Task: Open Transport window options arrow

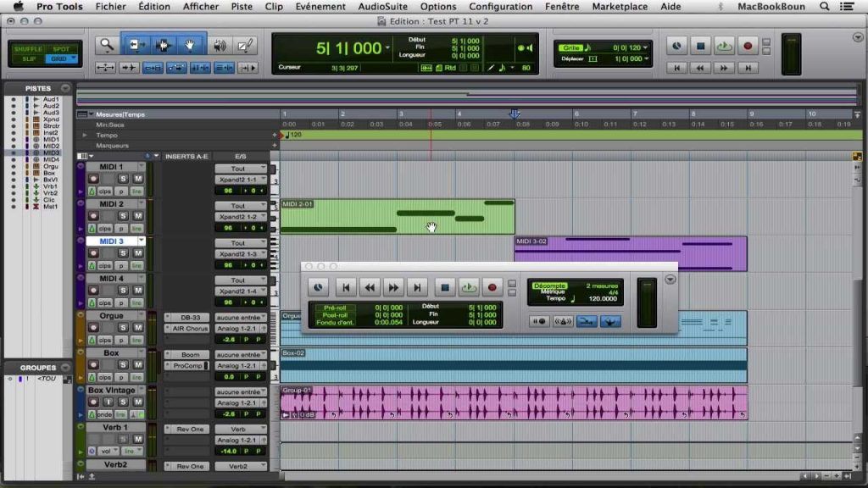Action: point(670,280)
